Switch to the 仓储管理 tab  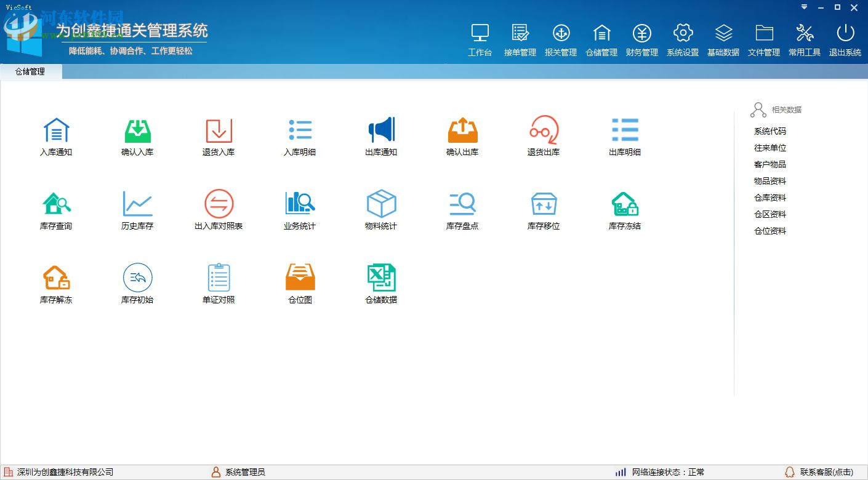tap(30, 72)
